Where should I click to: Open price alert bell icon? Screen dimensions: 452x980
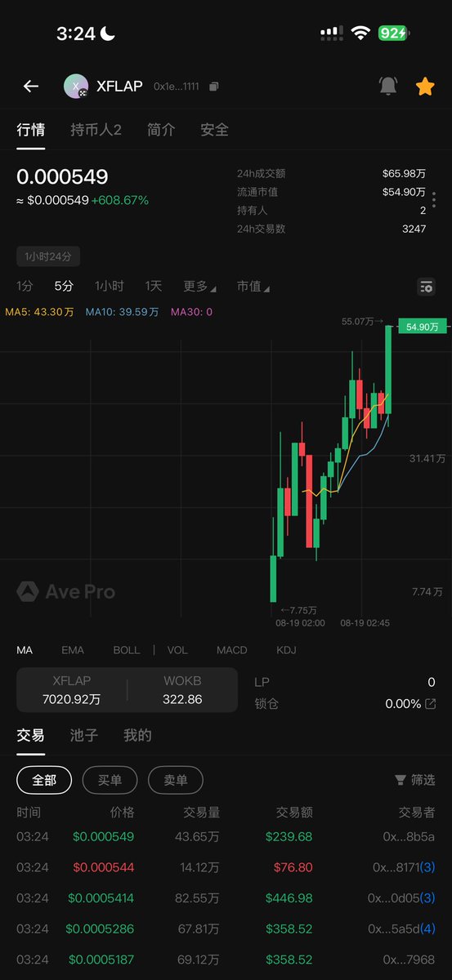[x=388, y=87]
